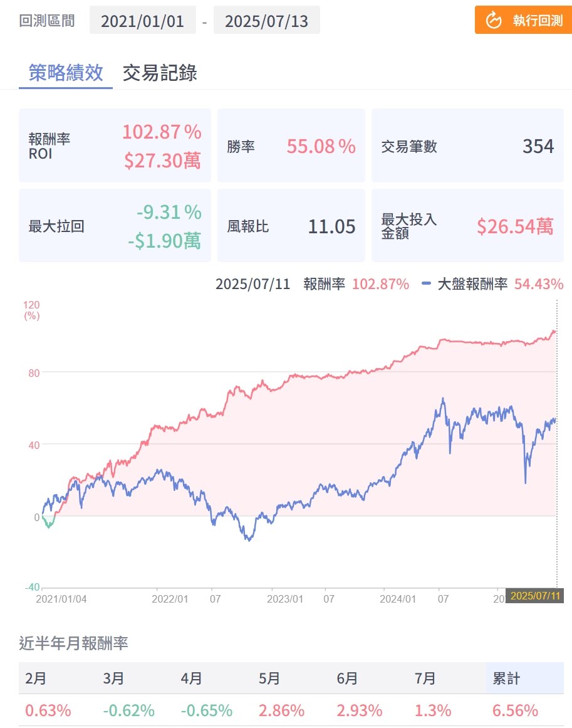This screenshot has height=728, width=572.
Task: Click the 5月 return value 2.86%
Action: point(281,710)
